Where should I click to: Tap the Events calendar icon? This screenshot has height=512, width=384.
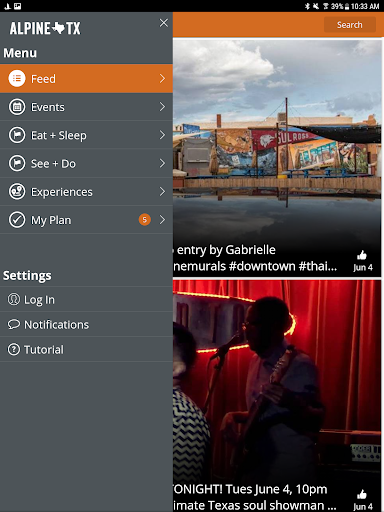tap(17, 107)
